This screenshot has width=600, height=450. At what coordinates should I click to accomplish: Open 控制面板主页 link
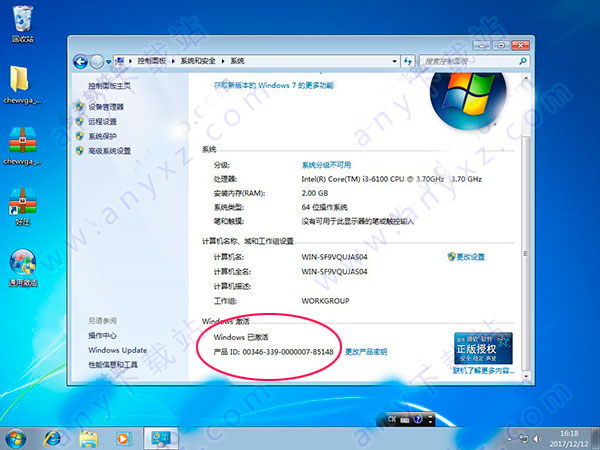coord(109,86)
